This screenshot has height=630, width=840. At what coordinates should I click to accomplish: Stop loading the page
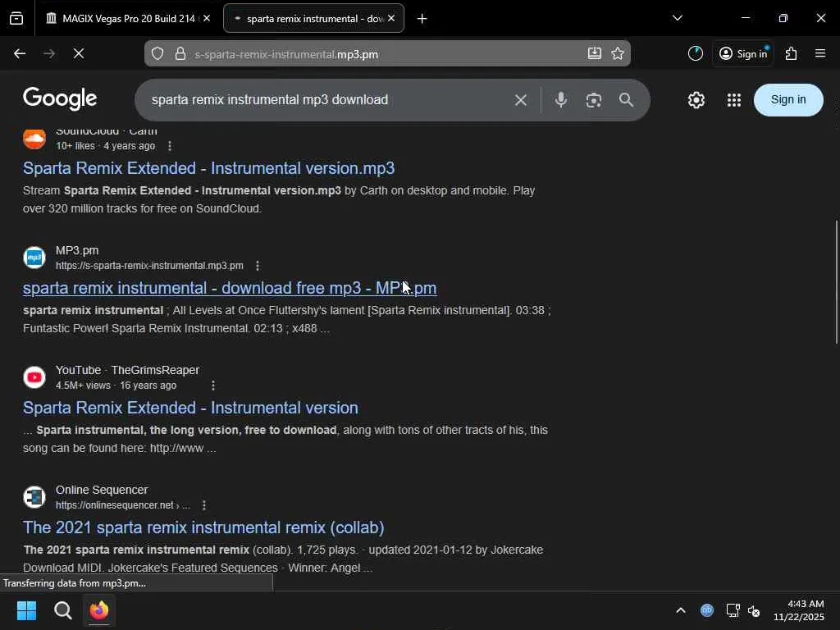(79, 53)
